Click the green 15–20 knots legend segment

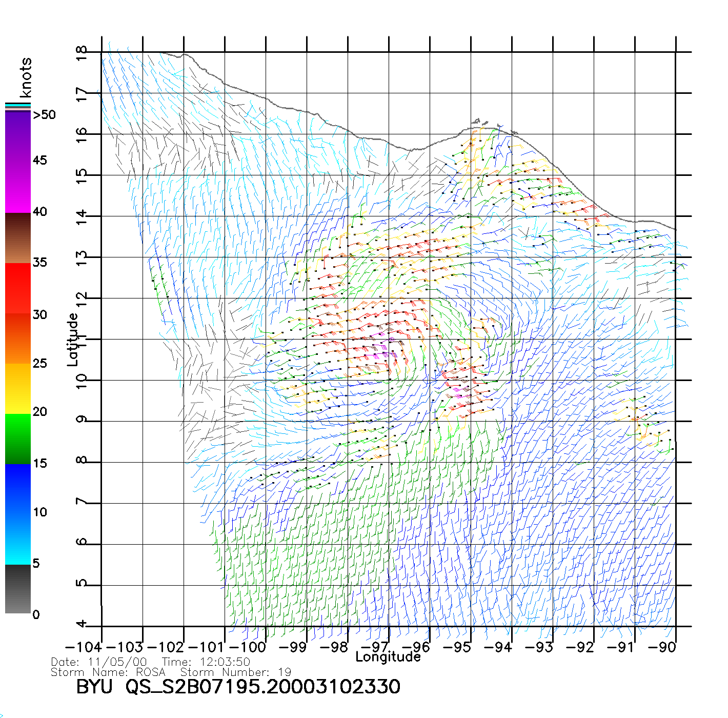pos(18,438)
